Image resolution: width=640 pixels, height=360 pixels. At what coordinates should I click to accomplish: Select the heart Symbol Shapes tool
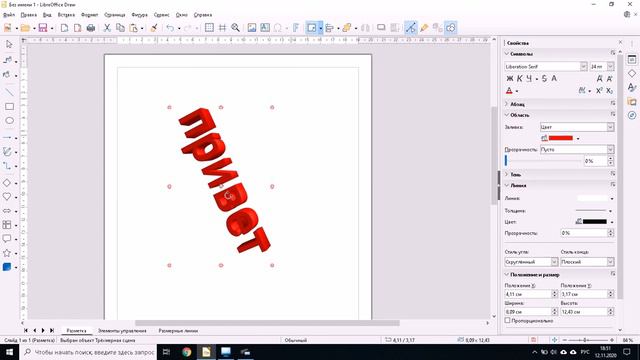point(7,197)
